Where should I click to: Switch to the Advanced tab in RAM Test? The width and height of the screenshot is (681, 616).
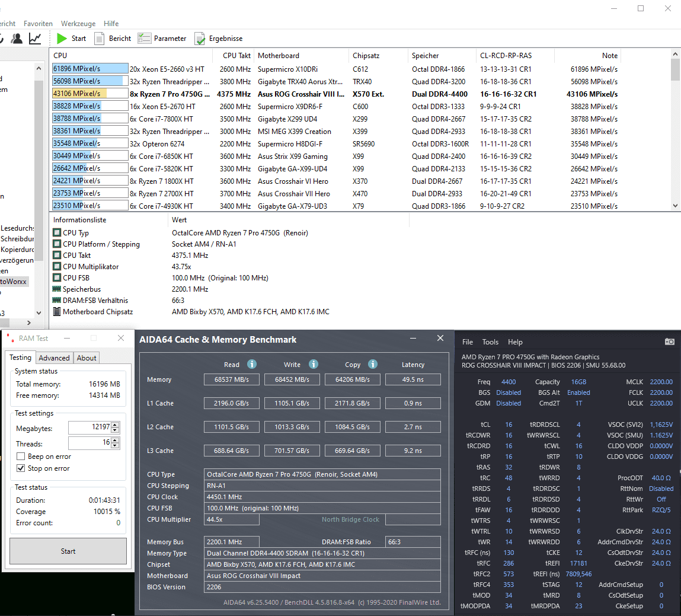[x=54, y=358]
